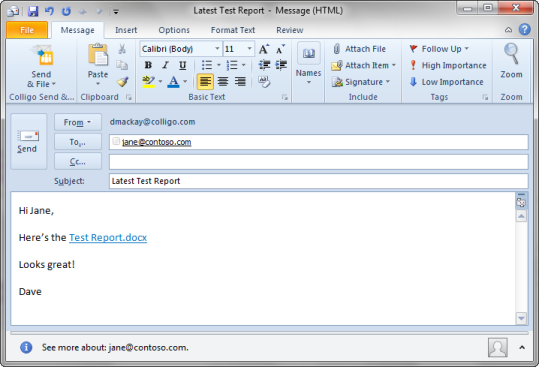This screenshot has height=367, width=539.
Task: Click the Paste clipboard icon
Action: pyautogui.click(x=98, y=55)
